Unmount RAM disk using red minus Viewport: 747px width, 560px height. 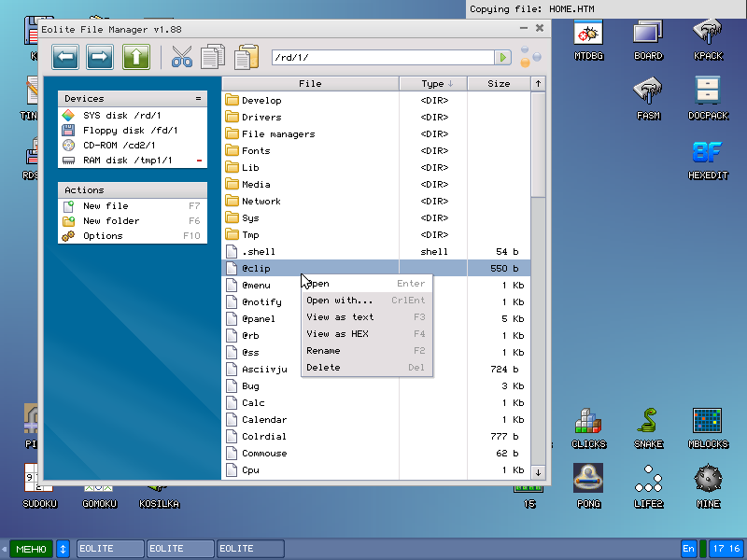pos(199,161)
